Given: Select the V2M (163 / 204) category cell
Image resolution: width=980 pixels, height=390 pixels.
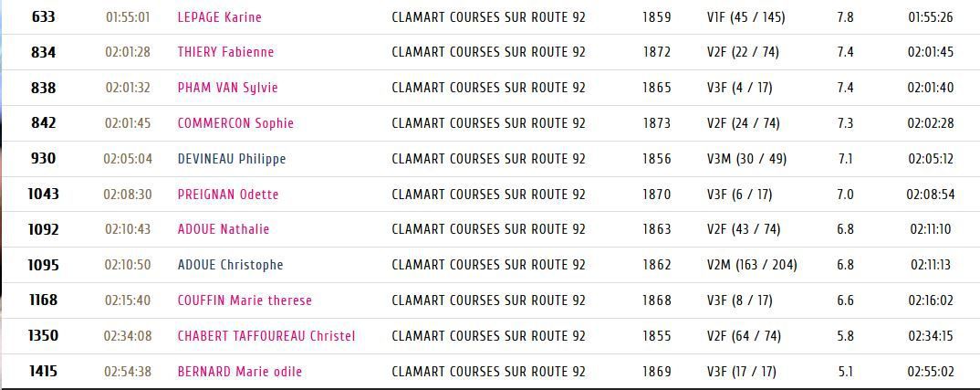Looking at the screenshot, I should (x=751, y=265).
